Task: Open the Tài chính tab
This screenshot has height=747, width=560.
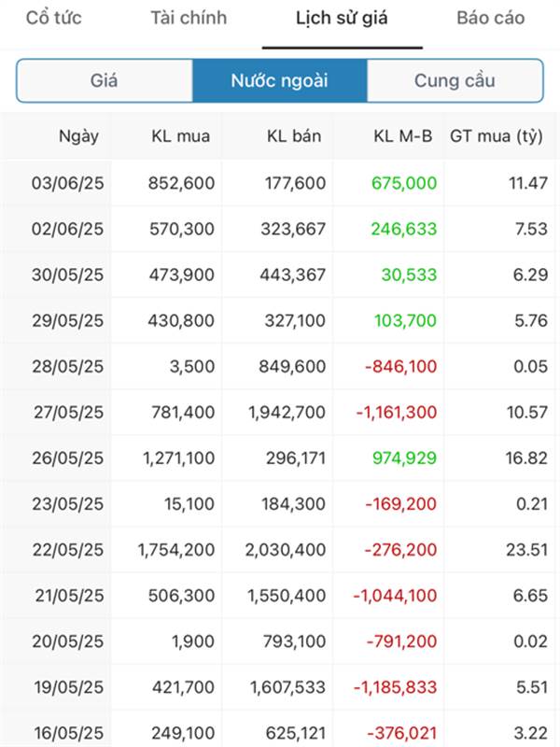Action: tap(189, 18)
